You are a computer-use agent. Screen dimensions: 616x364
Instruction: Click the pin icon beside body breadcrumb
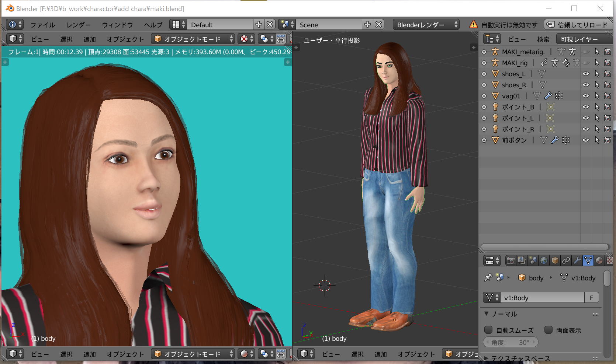pos(488,278)
